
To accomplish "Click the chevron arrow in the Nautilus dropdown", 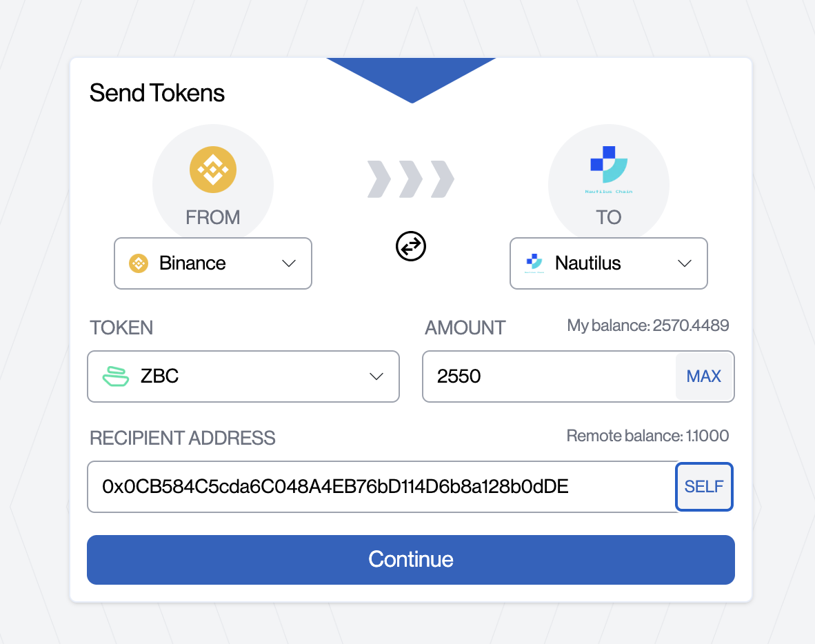I will (685, 263).
